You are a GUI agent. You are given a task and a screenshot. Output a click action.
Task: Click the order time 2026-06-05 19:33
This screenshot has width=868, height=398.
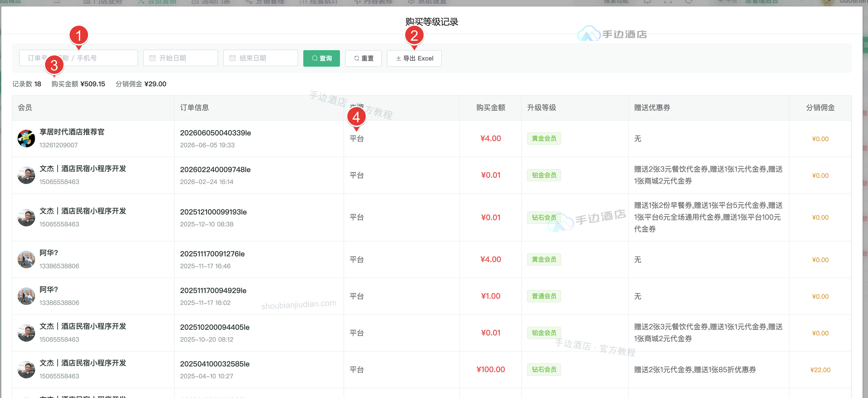207,145
